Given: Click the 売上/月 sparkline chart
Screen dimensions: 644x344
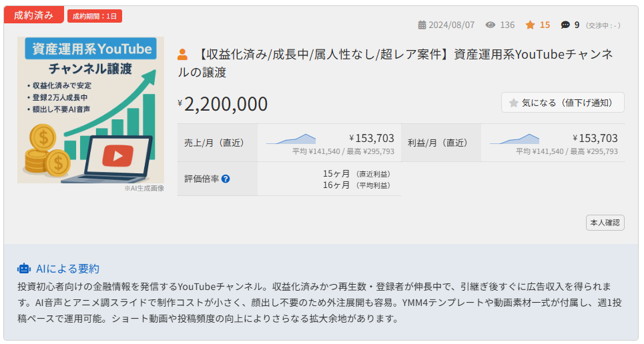Looking at the screenshot, I should 292,139.
